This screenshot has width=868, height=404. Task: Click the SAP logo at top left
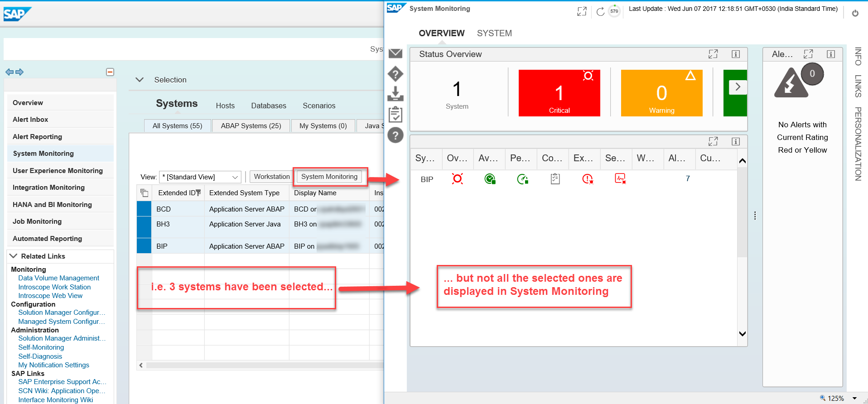pos(17,14)
